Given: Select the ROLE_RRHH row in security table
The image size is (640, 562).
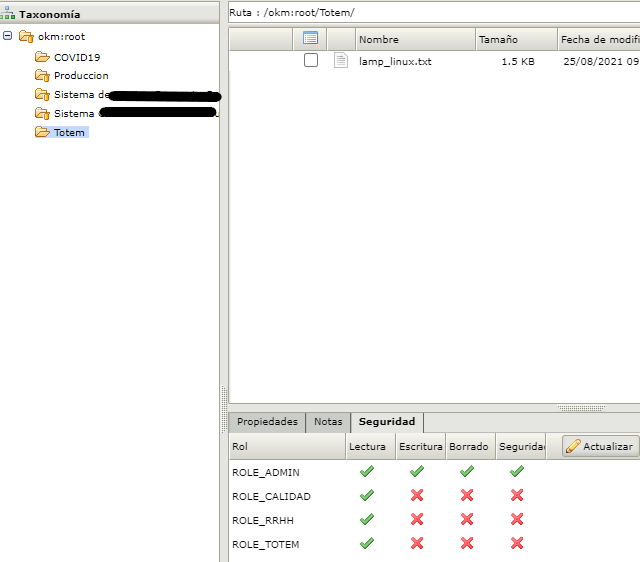Looking at the screenshot, I should pyautogui.click(x=263, y=520).
